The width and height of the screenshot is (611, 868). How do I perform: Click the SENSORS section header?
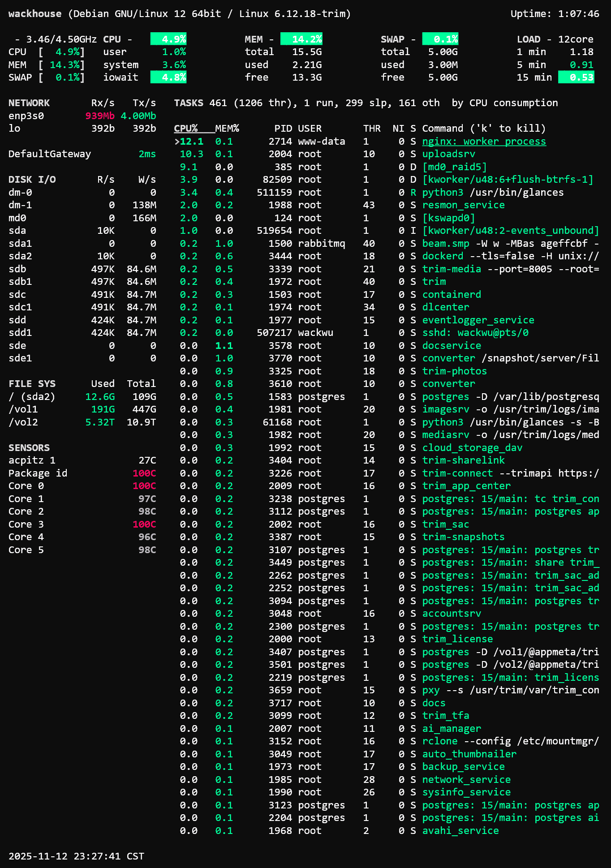point(29,448)
